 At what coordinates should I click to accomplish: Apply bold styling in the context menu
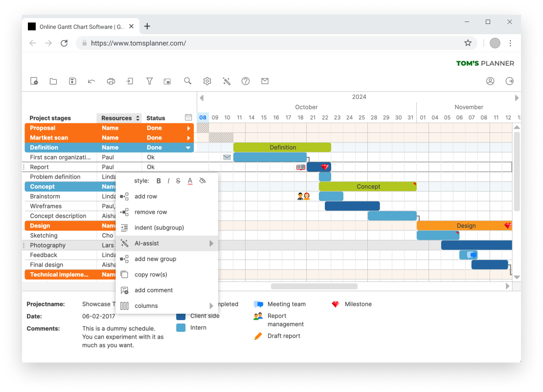click(158, 181)
